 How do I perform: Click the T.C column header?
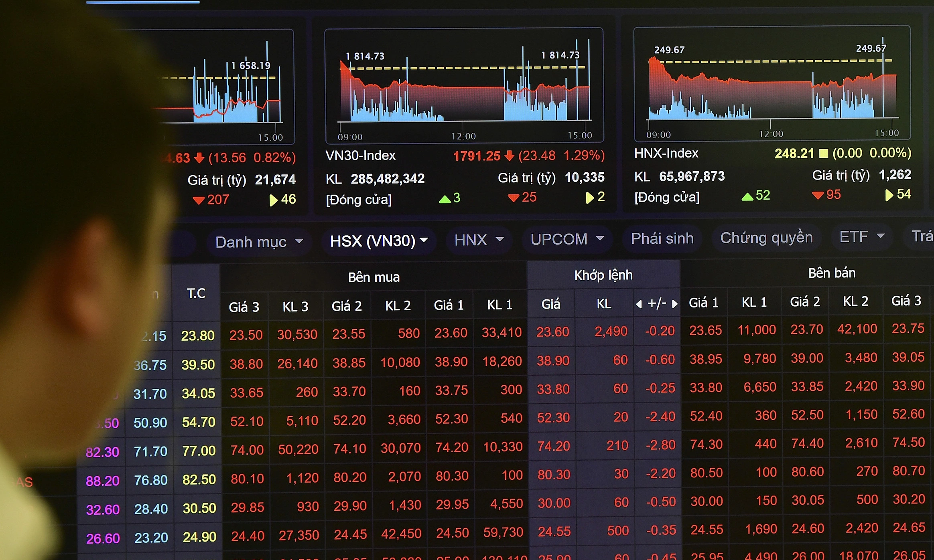coord(196,293)
